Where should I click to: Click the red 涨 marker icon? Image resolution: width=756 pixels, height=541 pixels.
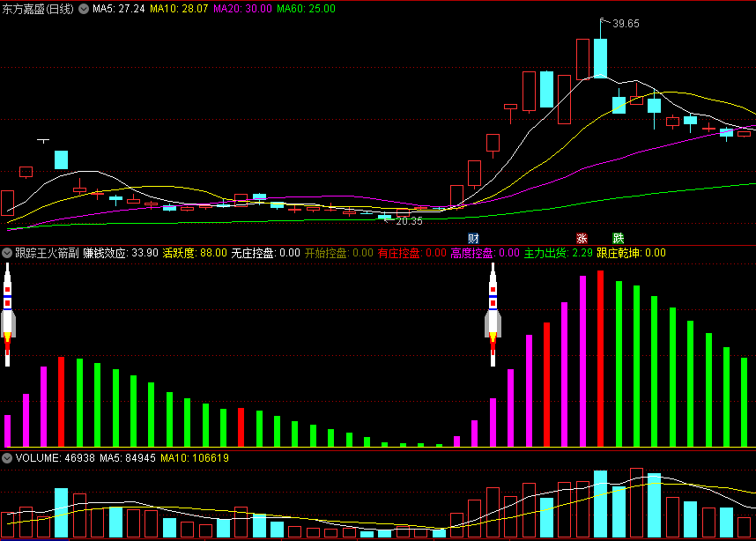point(582,238)
